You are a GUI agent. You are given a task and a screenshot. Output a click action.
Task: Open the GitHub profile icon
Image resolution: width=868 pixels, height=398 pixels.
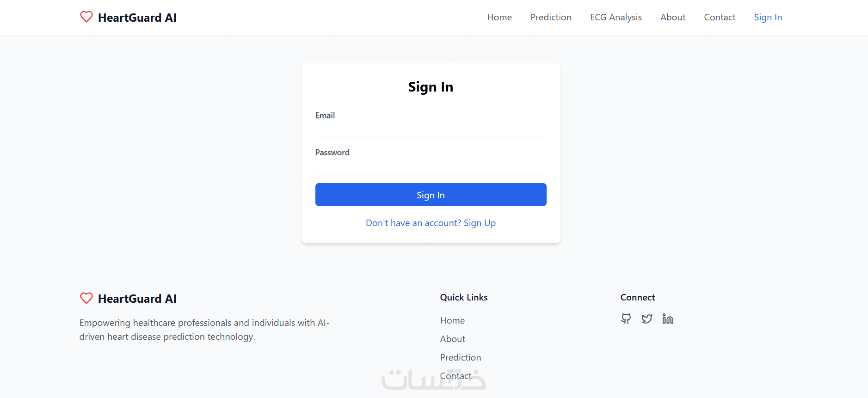pyautogui.click(x=626, y=319)
